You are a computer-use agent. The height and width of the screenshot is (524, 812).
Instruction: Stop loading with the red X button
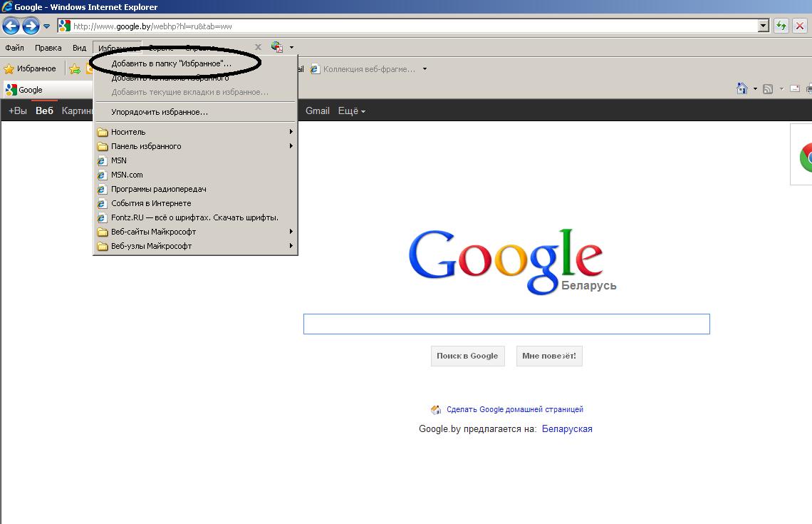point(800,26)
